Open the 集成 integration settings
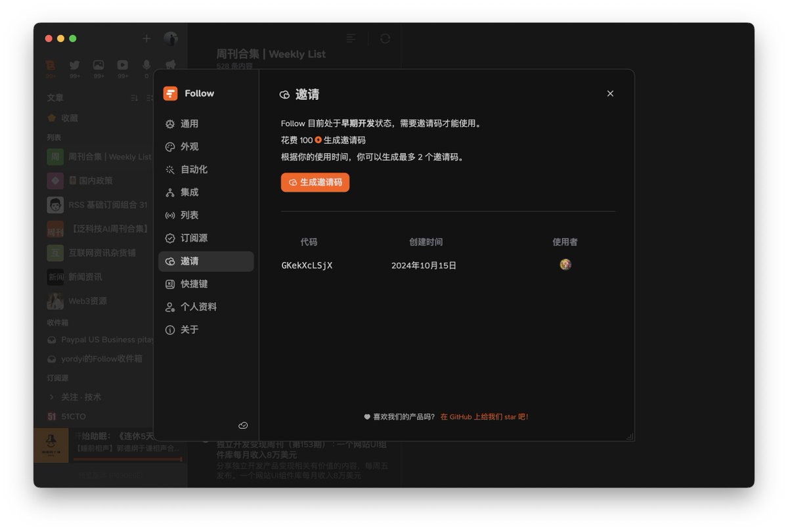Image resolution: width=788 pixels, height=532 pixels. pos(206,192)
